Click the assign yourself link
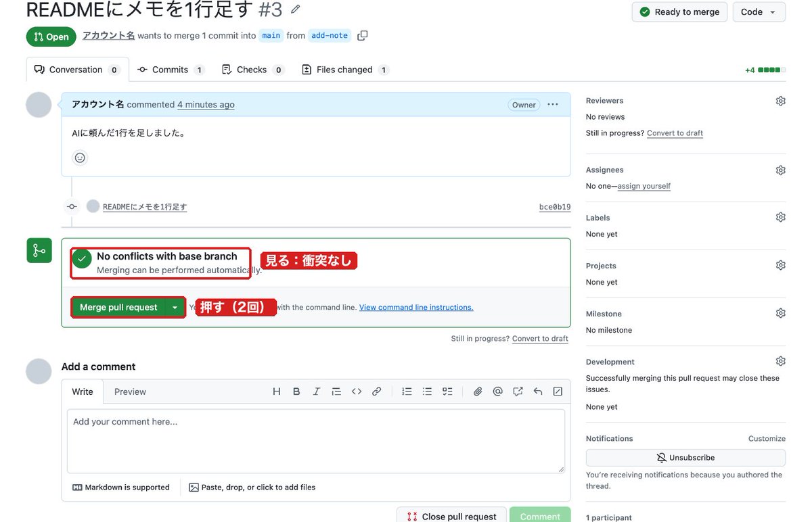Image resolution: width=812 pixels, height=522 pixels. [644, 186]
